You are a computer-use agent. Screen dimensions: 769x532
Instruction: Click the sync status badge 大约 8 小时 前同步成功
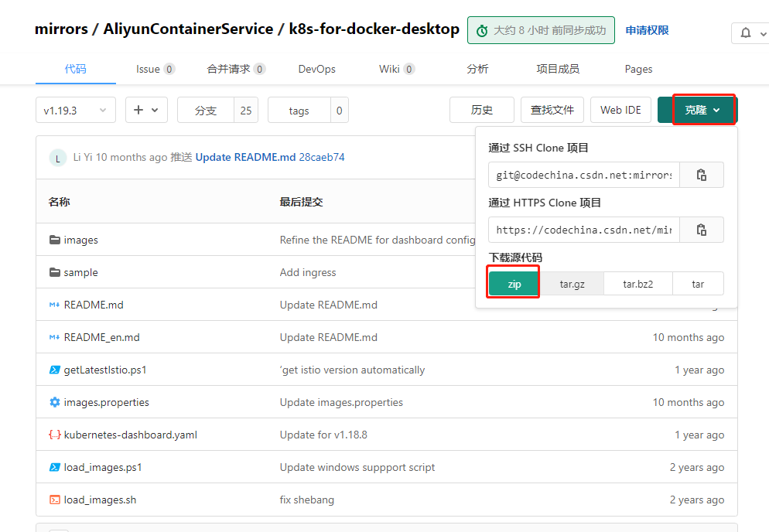pos(541,30)
